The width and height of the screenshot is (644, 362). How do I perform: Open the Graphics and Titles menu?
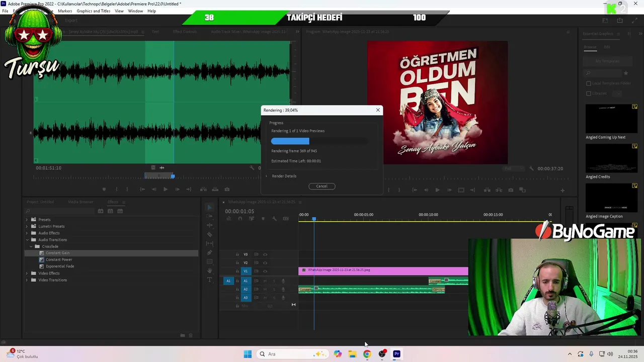click(x=94, y=11)
